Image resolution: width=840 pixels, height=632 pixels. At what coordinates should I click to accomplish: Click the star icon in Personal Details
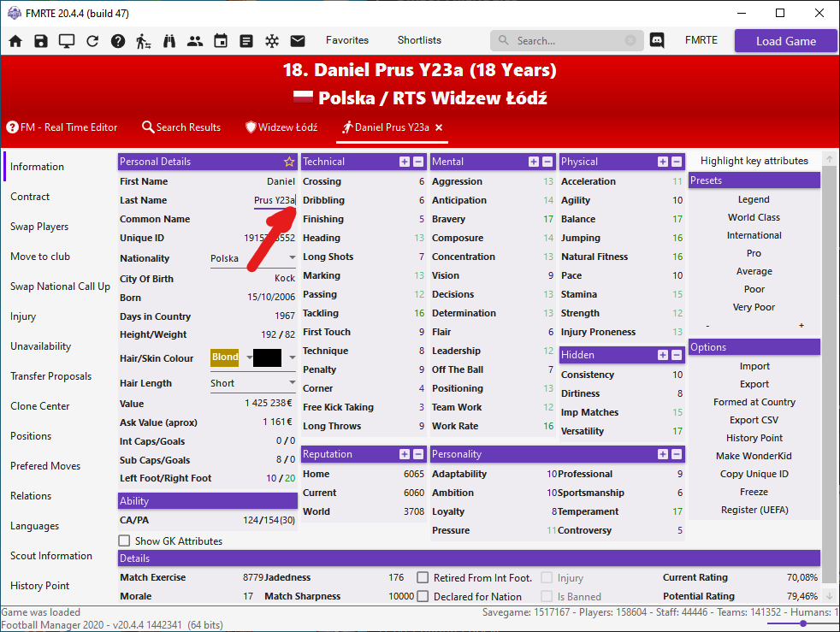[289, 162]
